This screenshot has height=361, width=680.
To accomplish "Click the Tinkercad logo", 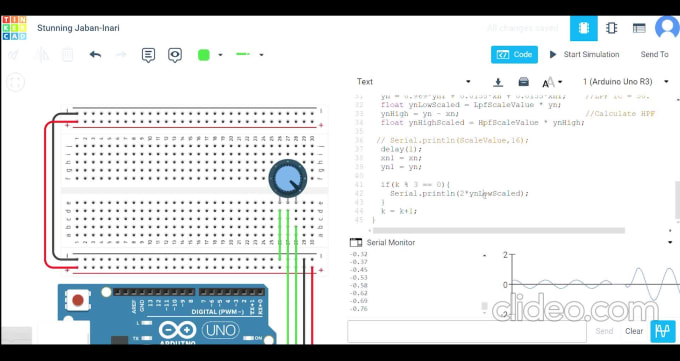I will click(x=14, y=28).
